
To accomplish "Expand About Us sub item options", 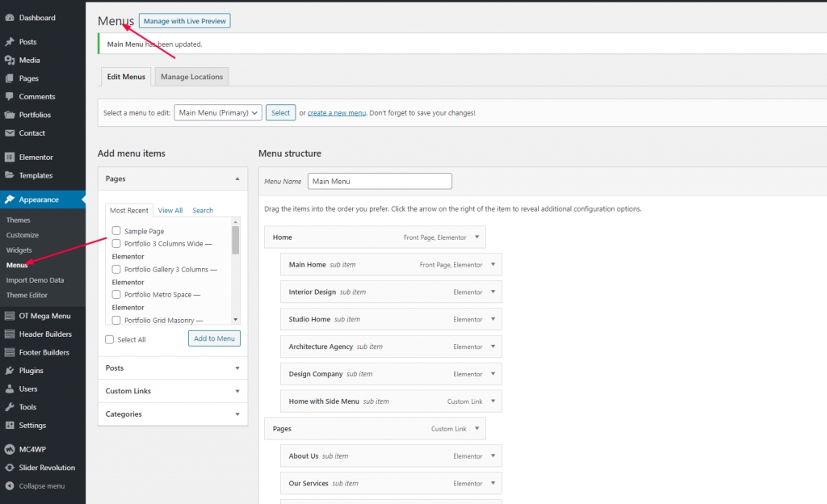I will coord(493,456).
